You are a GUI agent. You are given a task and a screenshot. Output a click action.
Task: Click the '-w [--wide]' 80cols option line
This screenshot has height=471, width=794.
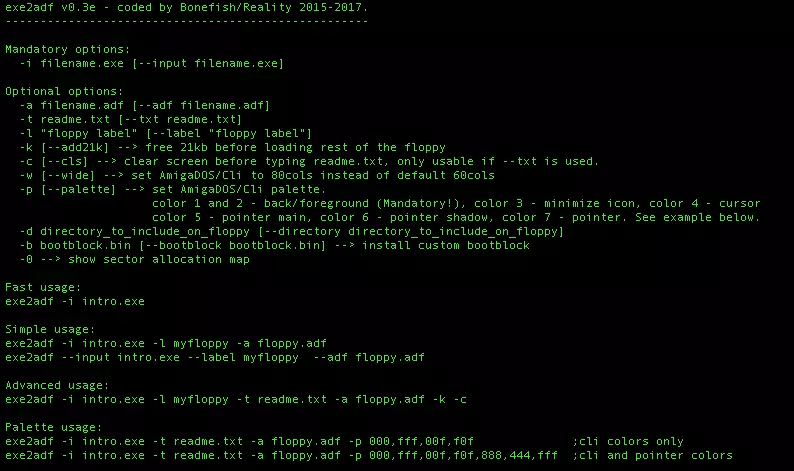(257, 176)
